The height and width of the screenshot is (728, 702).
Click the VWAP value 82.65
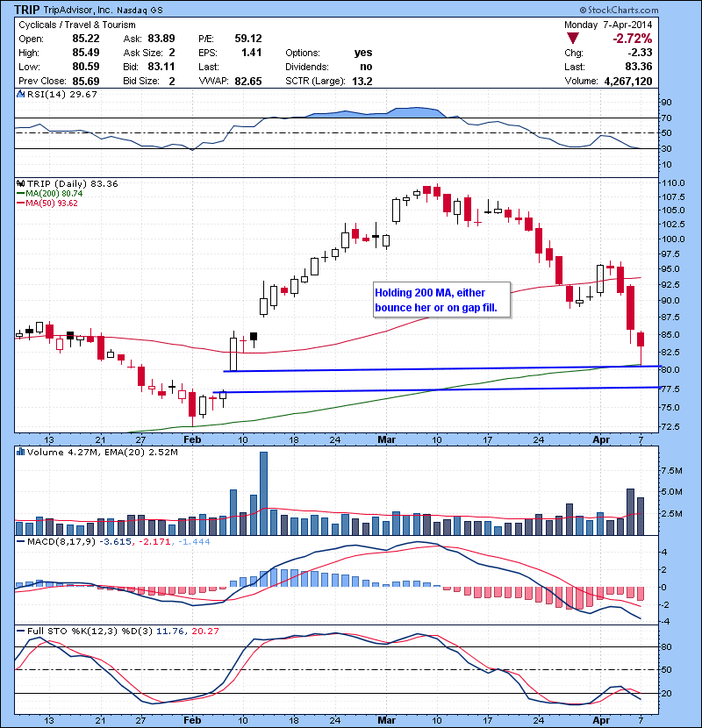click(248, 81)
